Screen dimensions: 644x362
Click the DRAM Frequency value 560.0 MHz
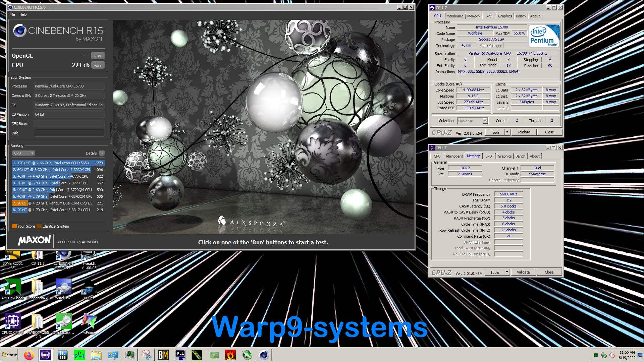click(508, 194)
